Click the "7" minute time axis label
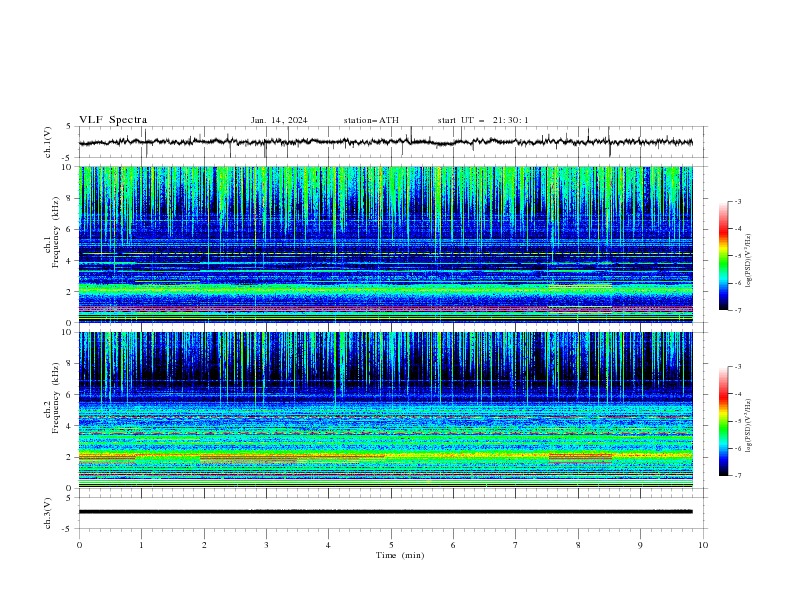This screenshot has height=612, width=792. coord(516,545)
